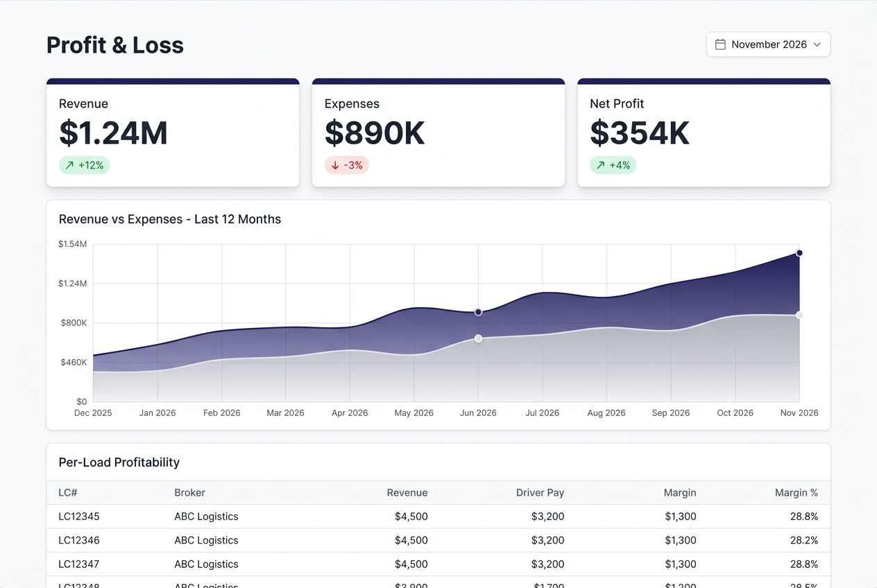Click the LC# column header

click(x=68, y=493)
